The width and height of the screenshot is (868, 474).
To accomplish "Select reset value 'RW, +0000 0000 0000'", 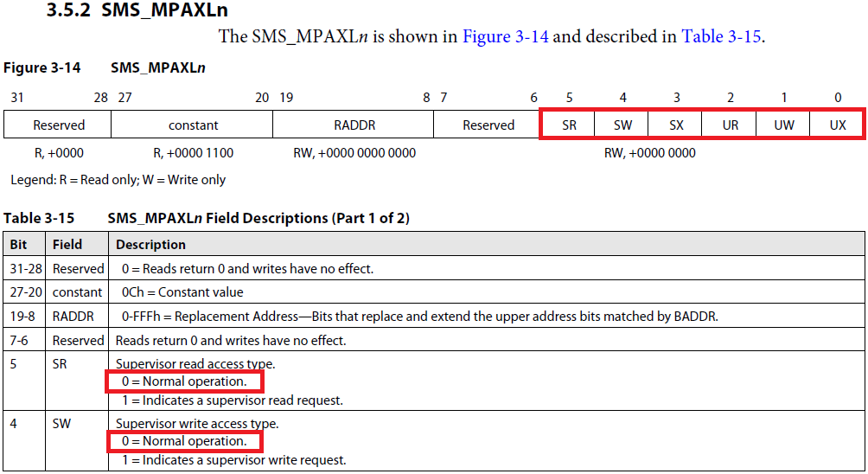I will pyautogui.click(x=354, y=153).
